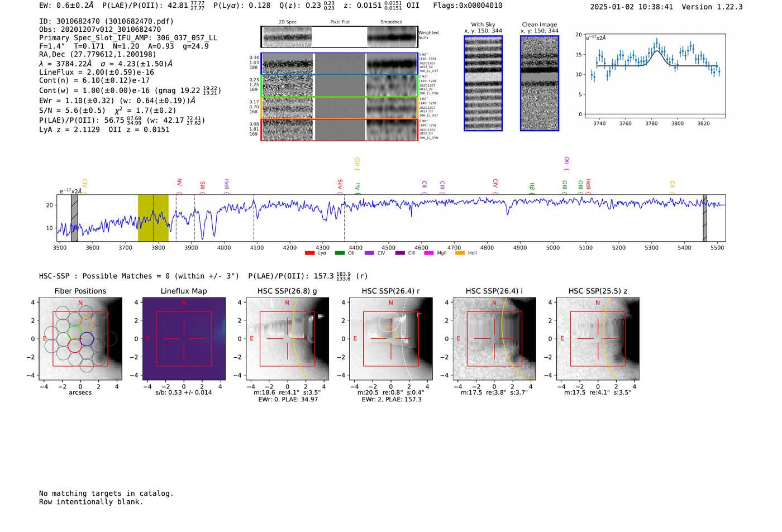Click the Smoothed column header

[x=391, y=22]
